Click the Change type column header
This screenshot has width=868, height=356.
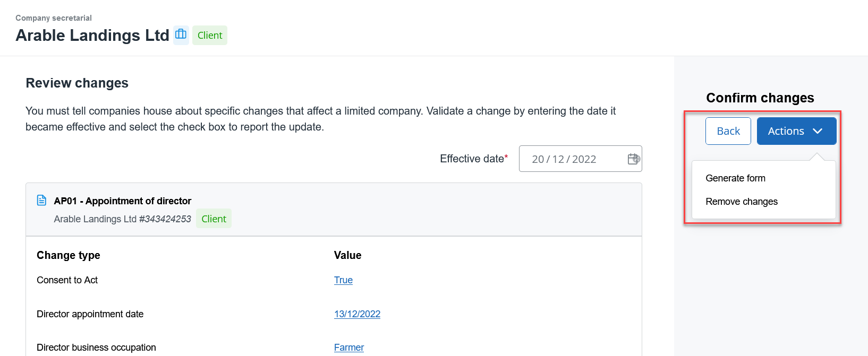pyautogui.click(x=69, y=255)
